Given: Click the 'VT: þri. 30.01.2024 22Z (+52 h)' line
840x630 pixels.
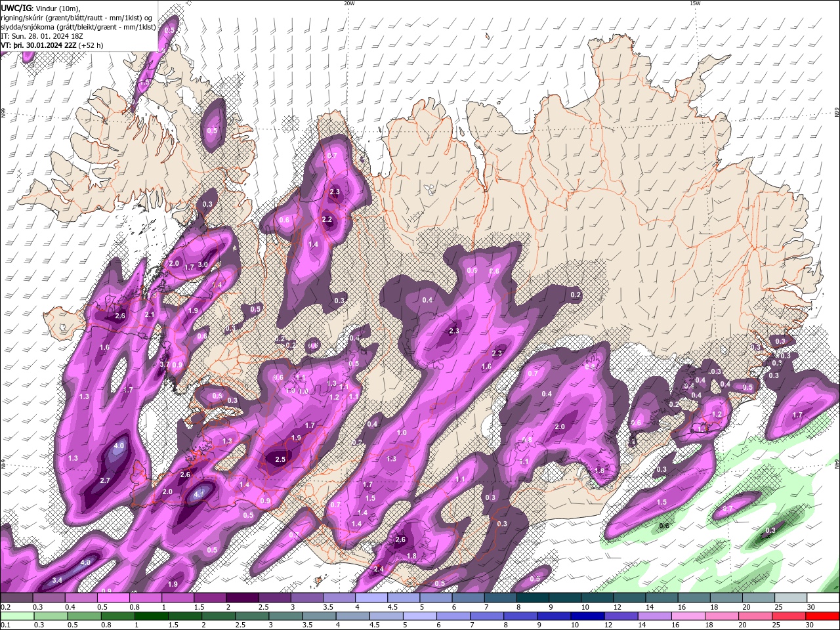Looking at the screenshot, I should pos(52,45).
